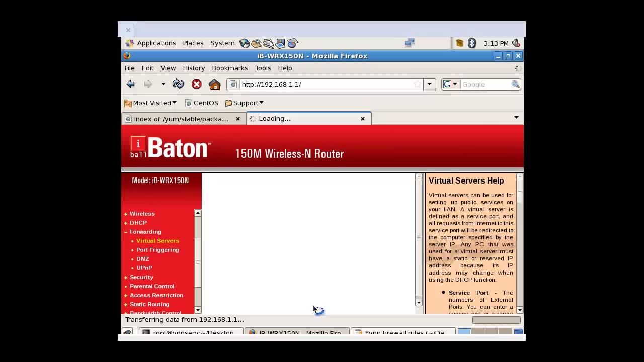Open the Most Visited bookmarks dropdown
644x362 pixels.
coord(150,103)
